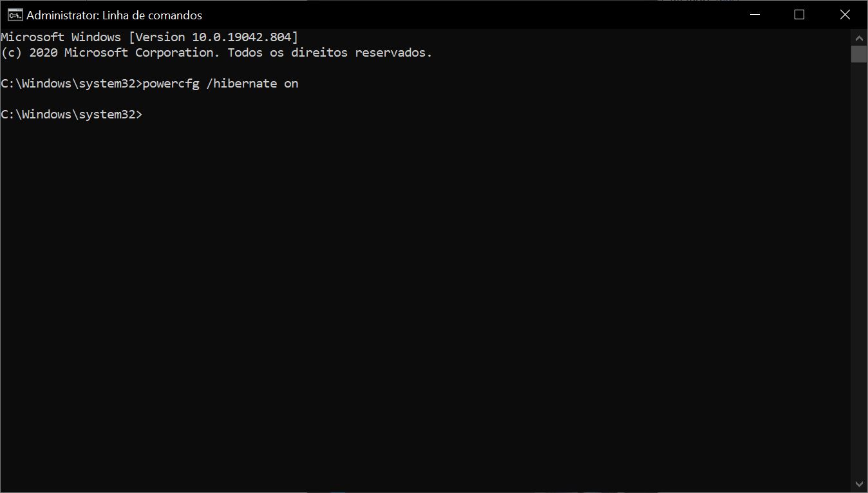Minimize the Linha de comandos window
Viewport: 868px width, 493px height.
(x=754, y=15)
